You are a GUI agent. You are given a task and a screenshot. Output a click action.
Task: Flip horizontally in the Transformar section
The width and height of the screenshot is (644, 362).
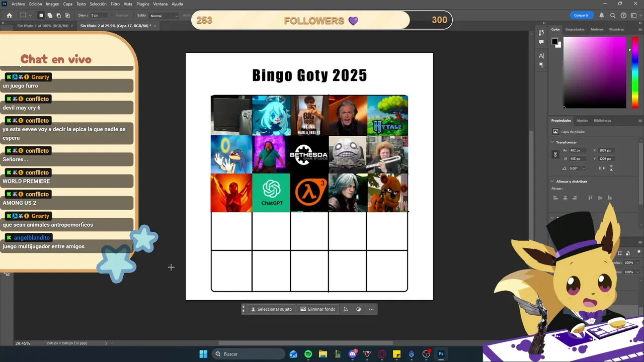pyautogui.click(x=602, y=168)
